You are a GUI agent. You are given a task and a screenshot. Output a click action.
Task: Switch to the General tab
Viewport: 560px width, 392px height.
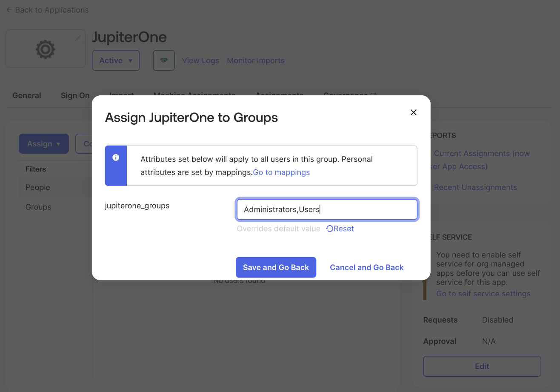pos(27,95)
